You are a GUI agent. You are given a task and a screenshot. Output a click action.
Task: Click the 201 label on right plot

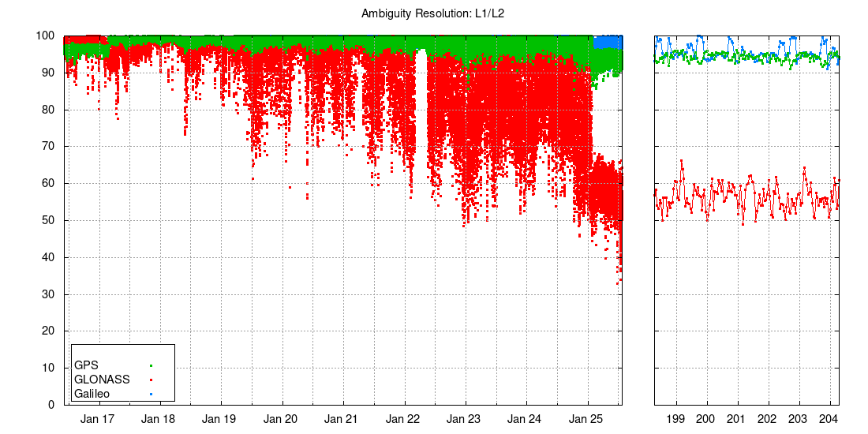click(737, 418)
